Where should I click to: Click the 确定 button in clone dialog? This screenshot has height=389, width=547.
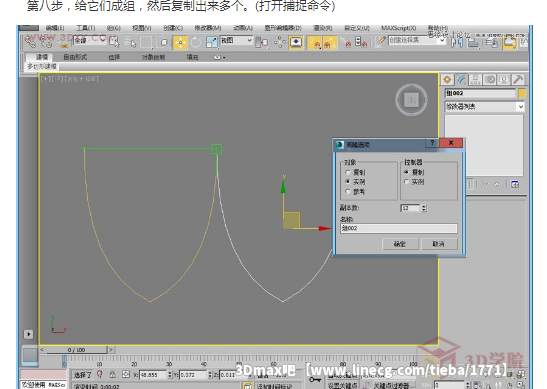400,244
